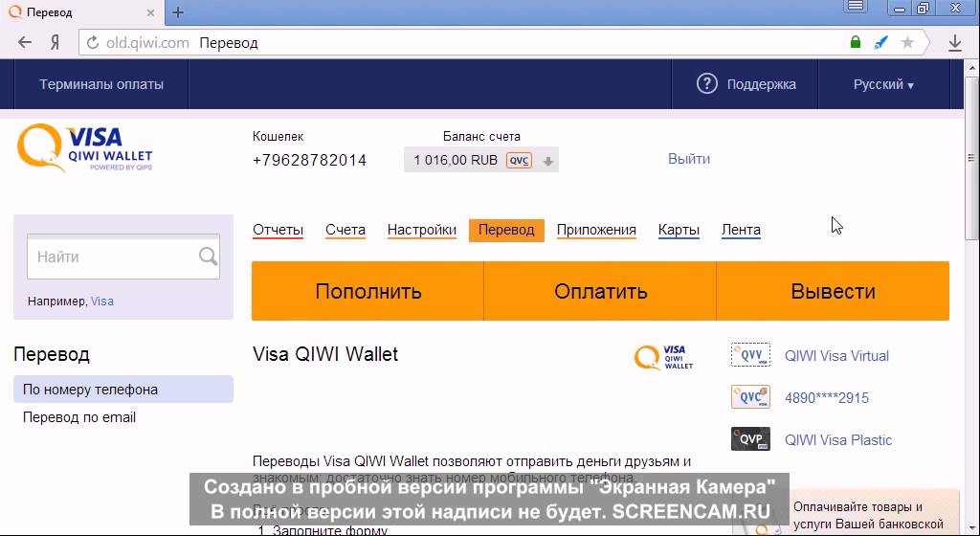Click the wallet number +79628782014
Viewport: 980px width, 536px height.
pos(309,161)
